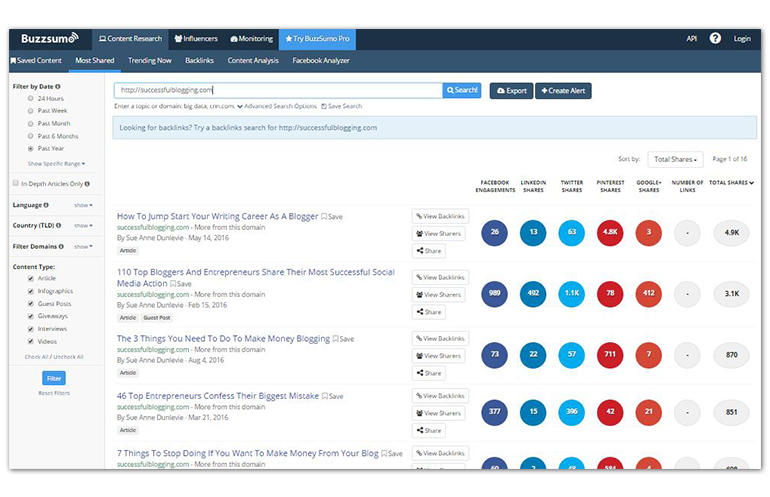Click the Twitter shares circle showing 396

(x=572, y=412)
